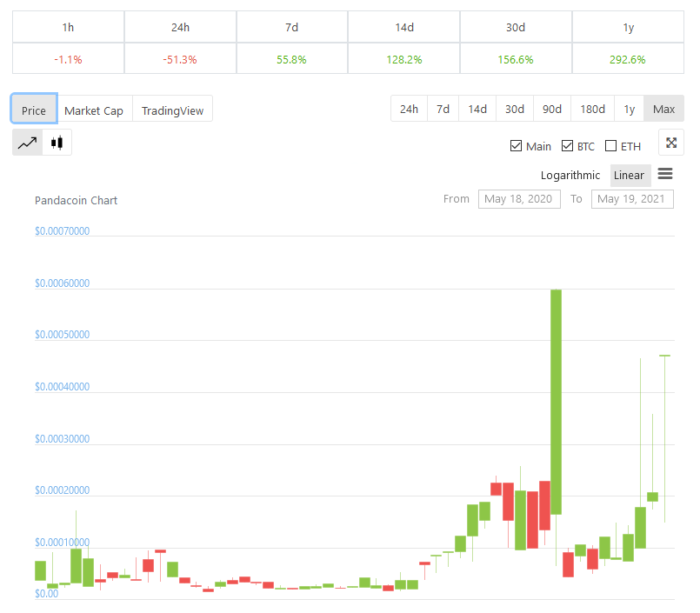Click the -1.1% 1h change value
The image size is (700, 613).
pos(69,59)
